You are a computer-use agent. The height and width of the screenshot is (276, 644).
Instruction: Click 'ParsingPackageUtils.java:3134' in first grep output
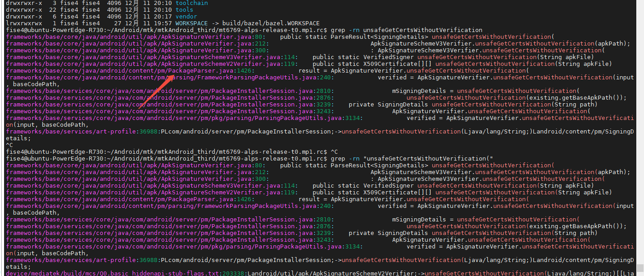click(307, 118)
